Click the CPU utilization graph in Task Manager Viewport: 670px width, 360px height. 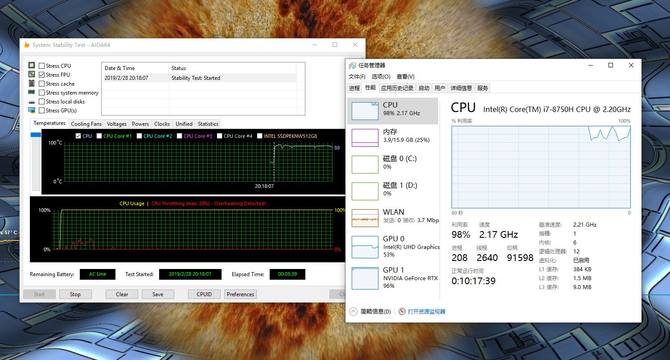tap(541, 167)
